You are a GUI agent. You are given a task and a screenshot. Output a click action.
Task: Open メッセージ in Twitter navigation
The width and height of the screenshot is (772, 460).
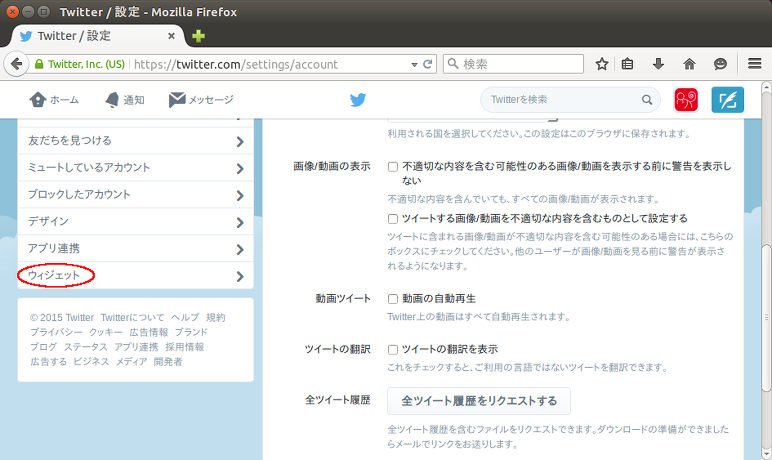point(201,100)
